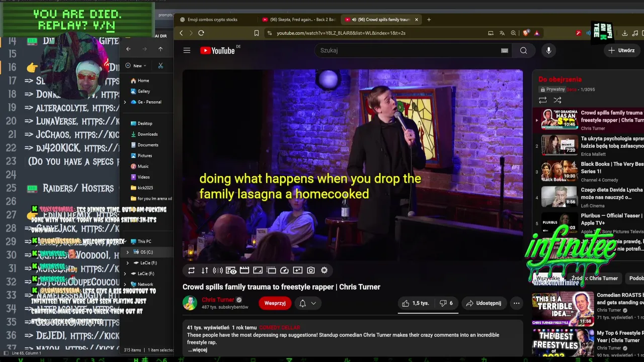
Task: Click the Utwórz create button
Action: (621, 50)
